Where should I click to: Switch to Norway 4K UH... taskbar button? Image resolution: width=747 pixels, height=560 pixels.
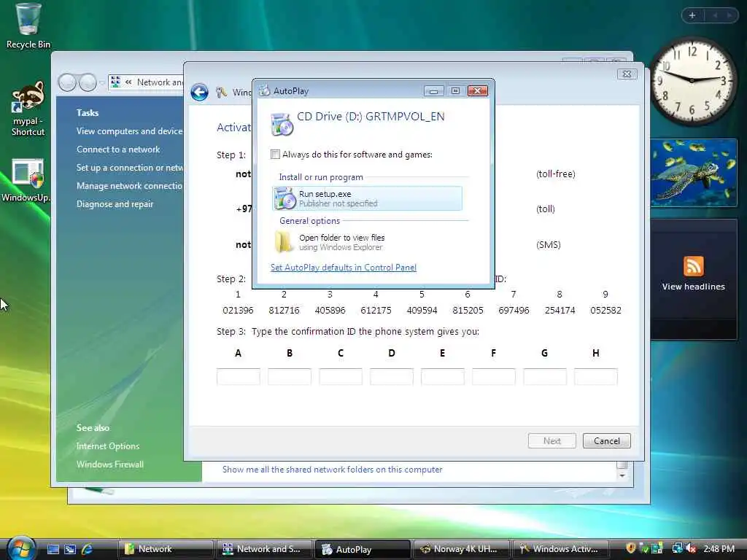click(x=461, y=549)
